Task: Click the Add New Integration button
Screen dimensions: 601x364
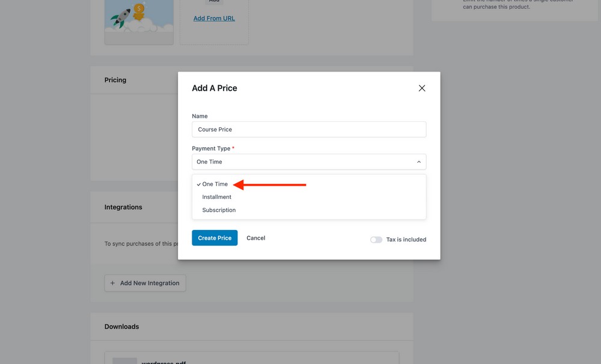Action: (x=145, y=283)
